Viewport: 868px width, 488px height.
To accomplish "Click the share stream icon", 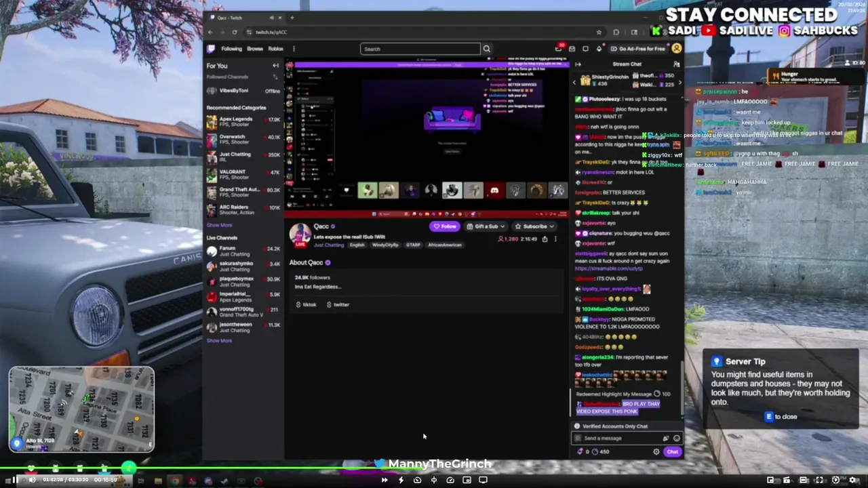I will pyautogui.click(x=545, y=239).
